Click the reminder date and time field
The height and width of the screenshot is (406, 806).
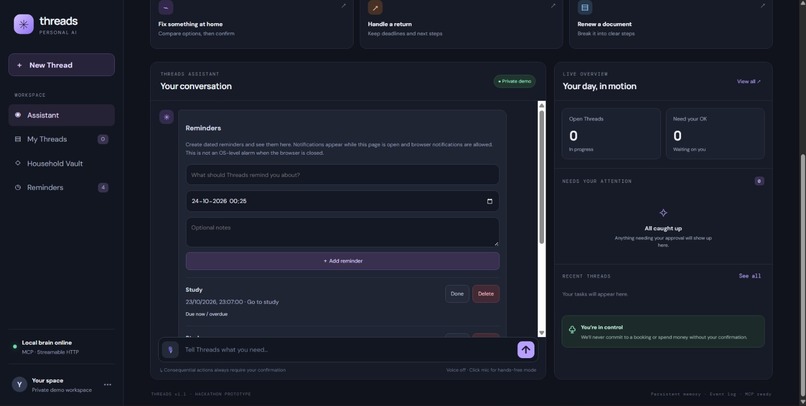[x=342, y=201]
